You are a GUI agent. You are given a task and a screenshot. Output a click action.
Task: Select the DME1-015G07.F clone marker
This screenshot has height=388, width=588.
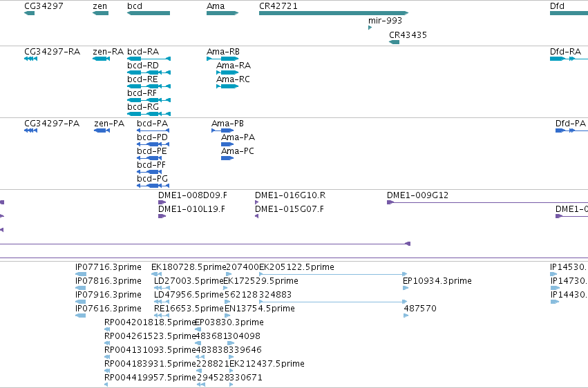pos(256,216)
